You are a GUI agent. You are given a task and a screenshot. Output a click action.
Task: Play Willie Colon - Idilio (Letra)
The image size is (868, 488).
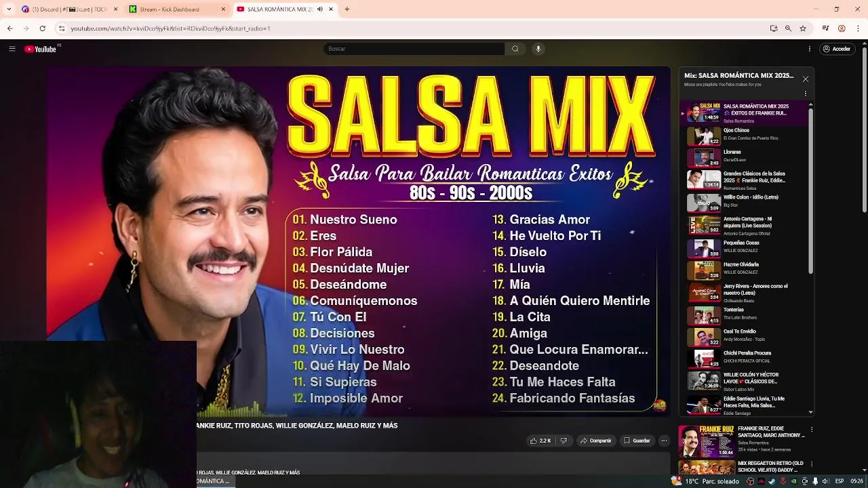pos(746,202)
